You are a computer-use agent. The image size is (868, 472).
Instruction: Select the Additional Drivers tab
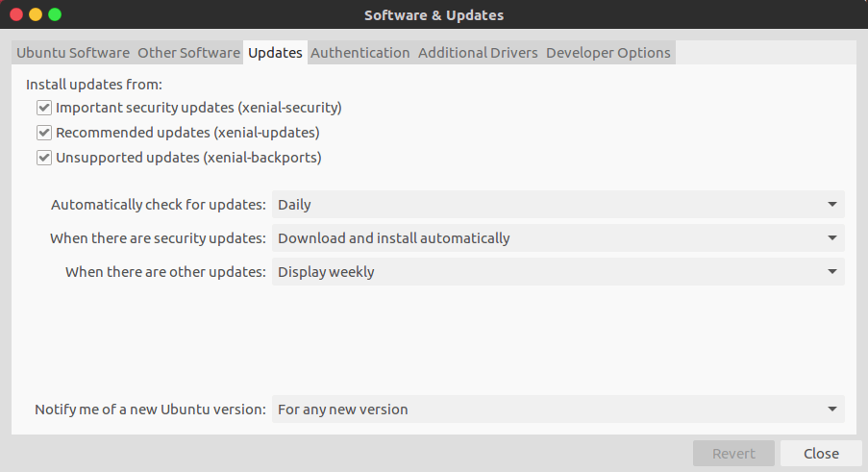478,53
